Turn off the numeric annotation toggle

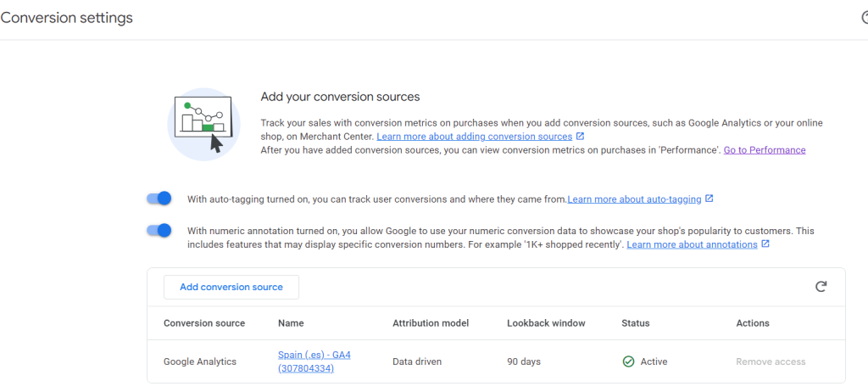click(x=159, y=231)
